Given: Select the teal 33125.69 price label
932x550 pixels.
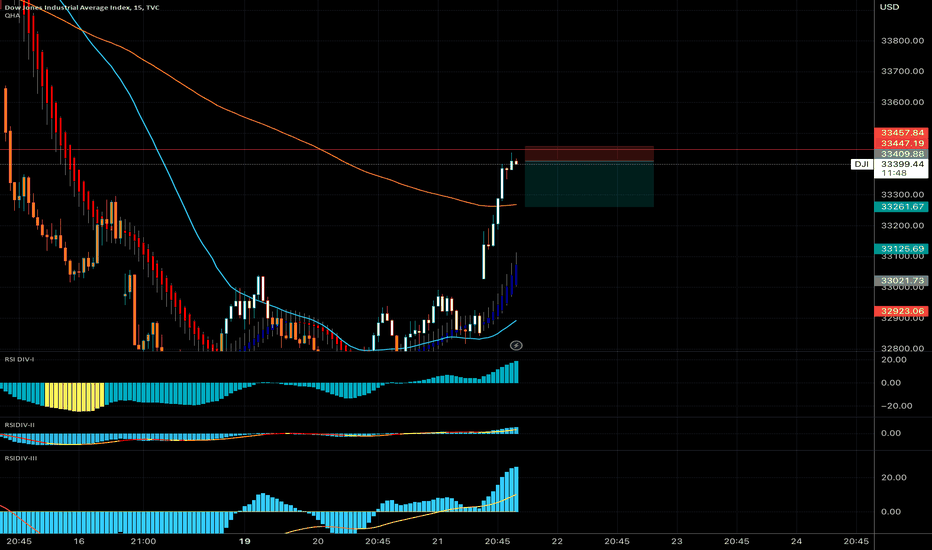Looking at the screenshot, I should point(902,249).
